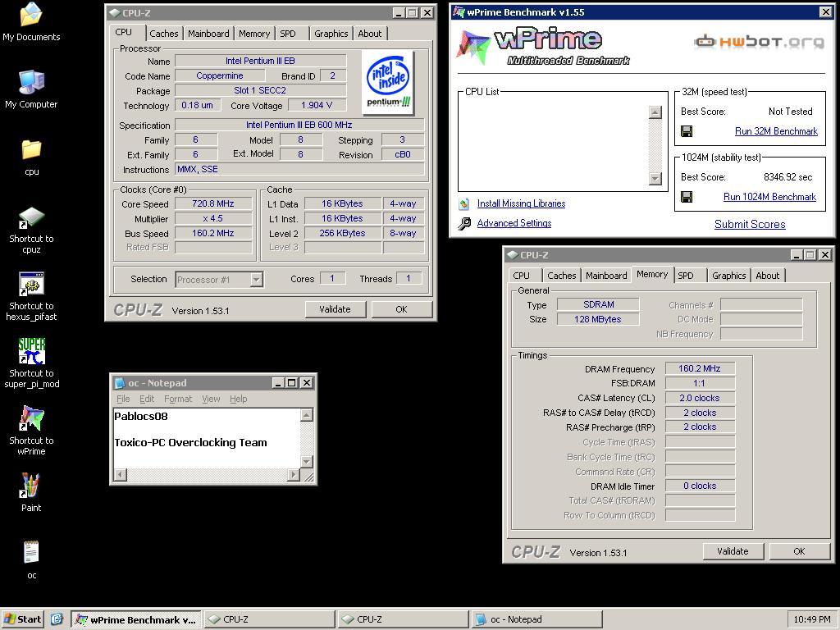Screen dimensions: 840x630
Task: Click OK in the lower CPU-Z Memory window
Action: click(799, 551)
